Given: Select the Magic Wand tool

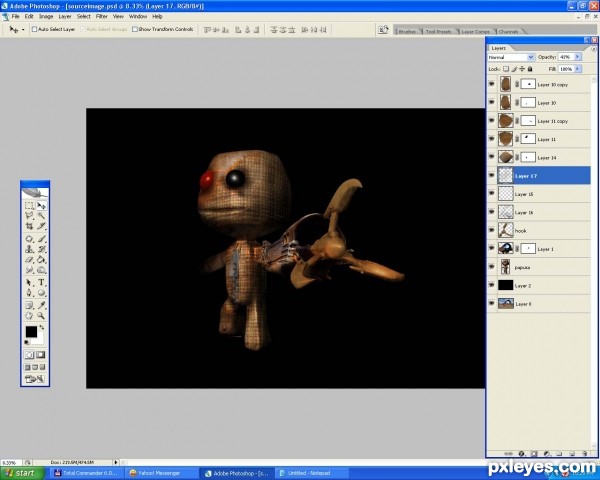Looking at the screenshot, I should (x=41, y=216).
